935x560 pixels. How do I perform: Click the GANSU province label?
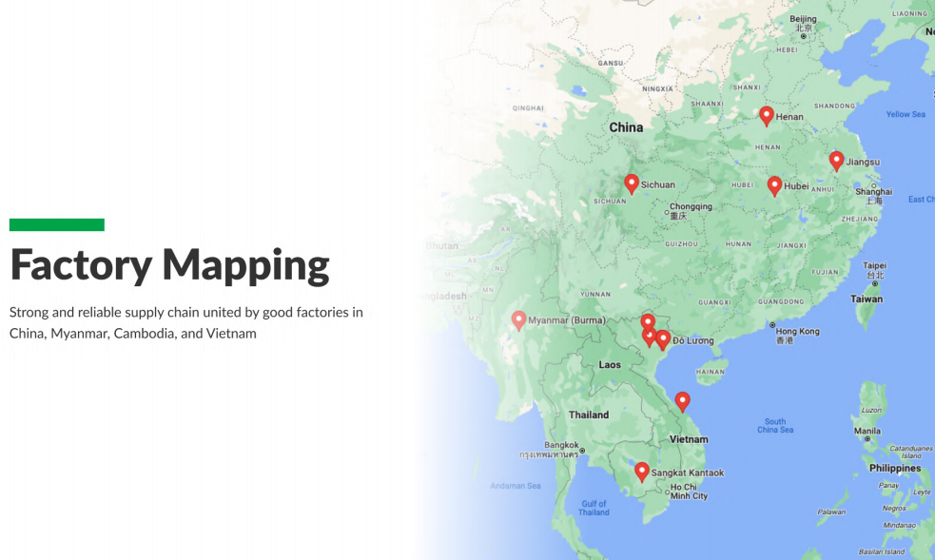click(611, 63)
